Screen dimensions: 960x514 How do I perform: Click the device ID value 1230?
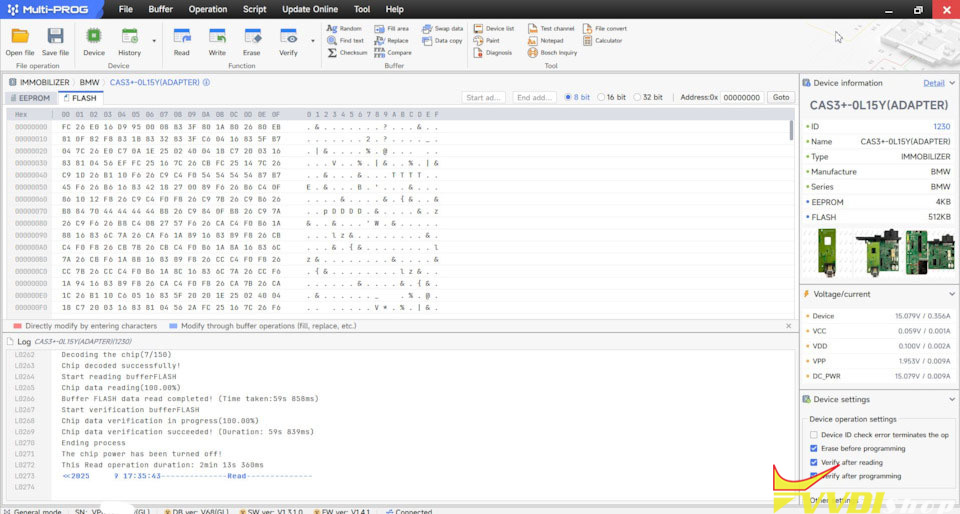pos(942,127)
